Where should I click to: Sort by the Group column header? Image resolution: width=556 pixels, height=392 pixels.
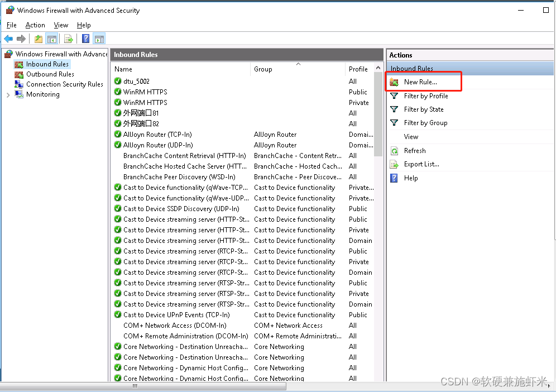298,69
